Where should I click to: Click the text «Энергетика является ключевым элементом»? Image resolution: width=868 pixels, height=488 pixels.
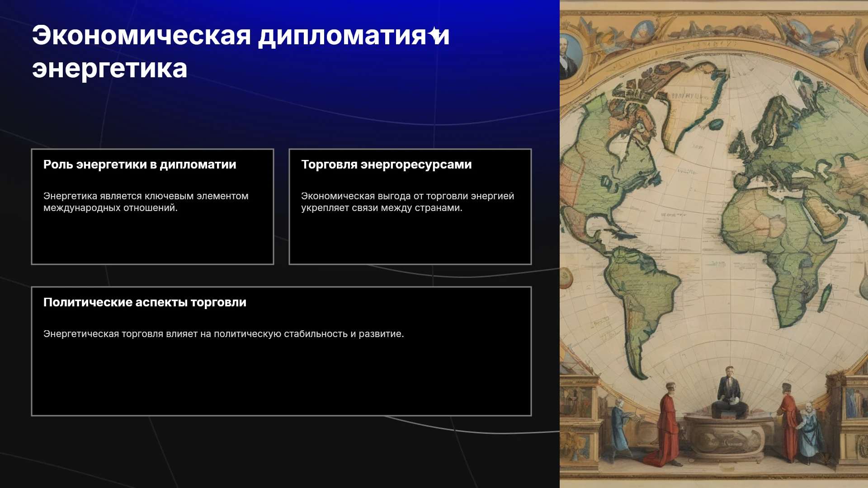tap(146, 196)
